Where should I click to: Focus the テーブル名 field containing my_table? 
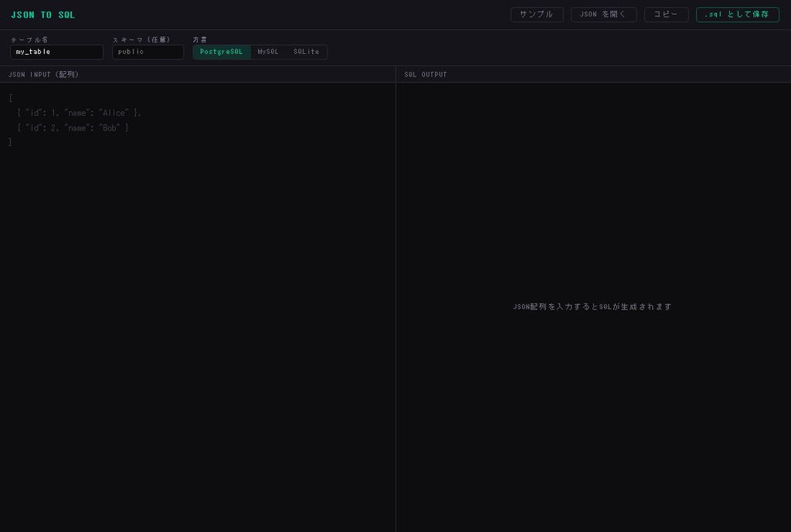[x=56, y=52]
